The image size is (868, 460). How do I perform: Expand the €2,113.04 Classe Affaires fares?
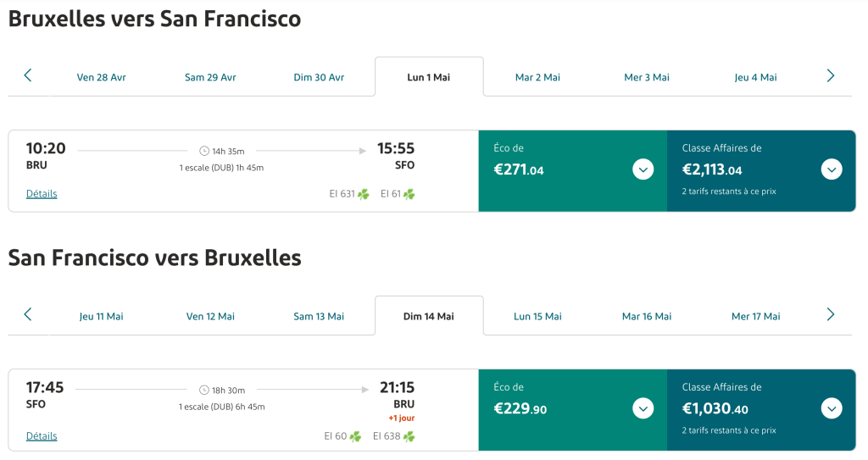click(832, 169)
